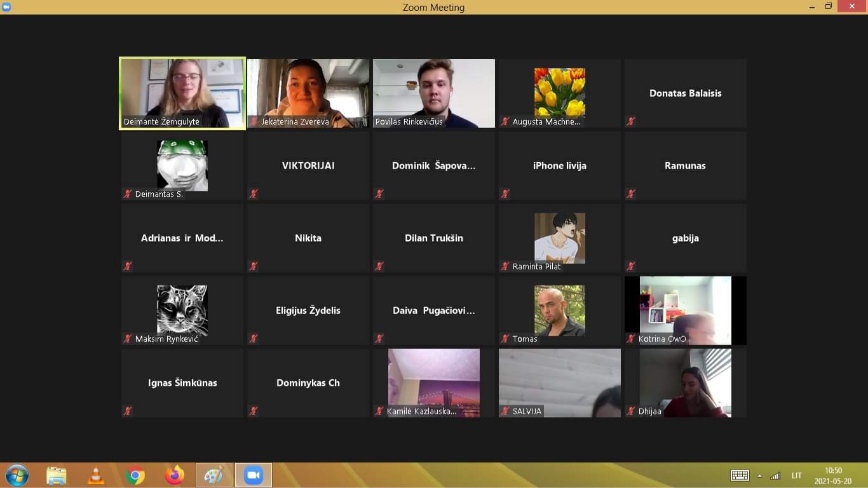Select Dominik Šapova... participant tile
This screenshot has height=488, width=868.
pos(434,166)
